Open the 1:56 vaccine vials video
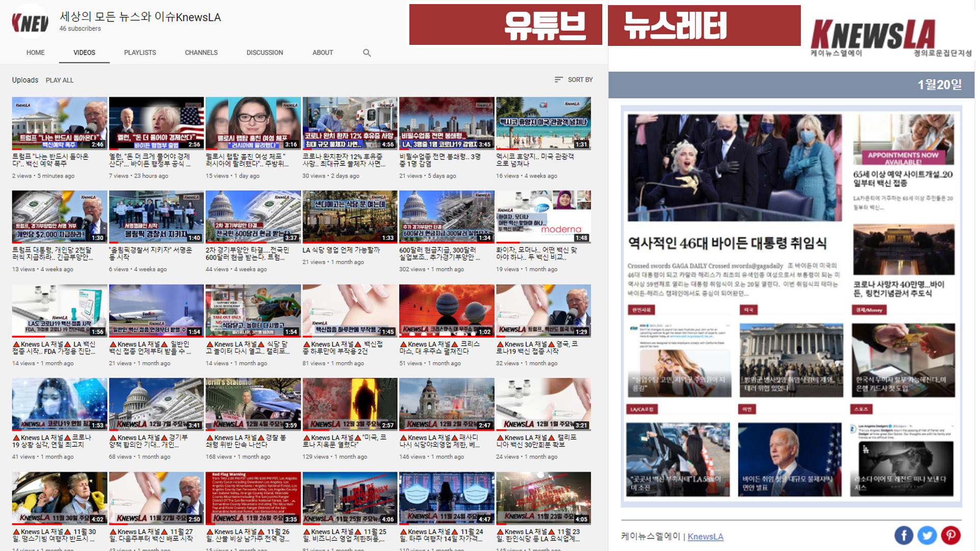Screen dimensions: 980x551 pyautogui.click(x=59, y=310)
